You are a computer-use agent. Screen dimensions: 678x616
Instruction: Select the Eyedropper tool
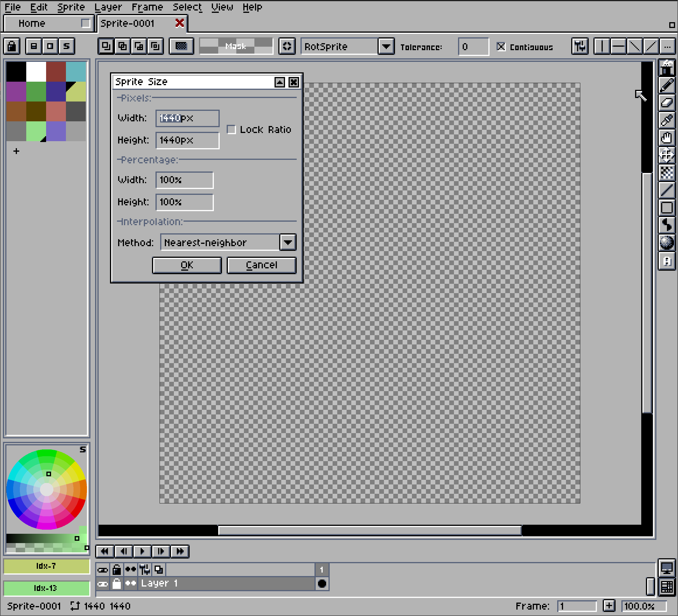coord(667,120)
